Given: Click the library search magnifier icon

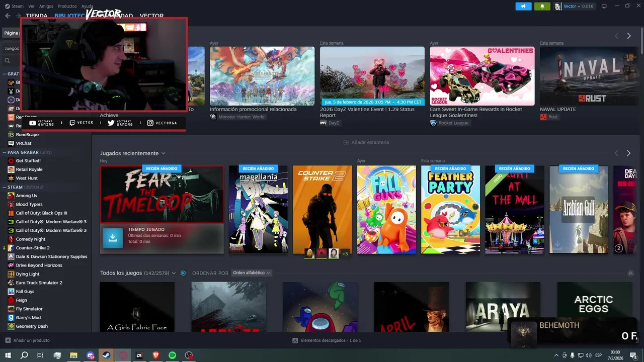Looking at the screenshot, I should coord(8,61).
